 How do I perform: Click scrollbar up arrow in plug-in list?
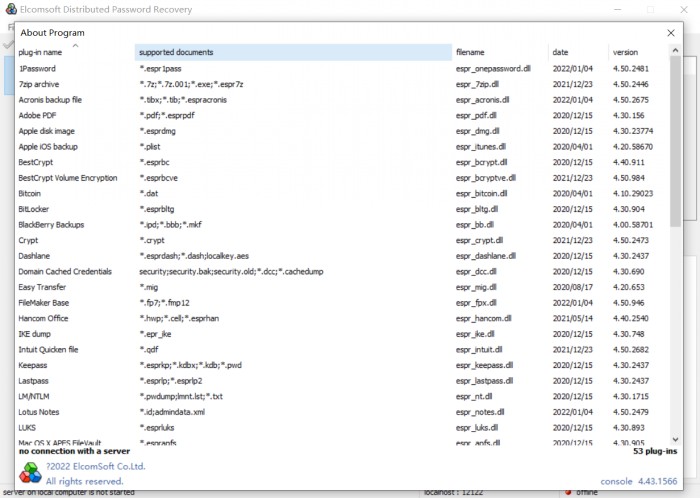[x=675, y=50]
